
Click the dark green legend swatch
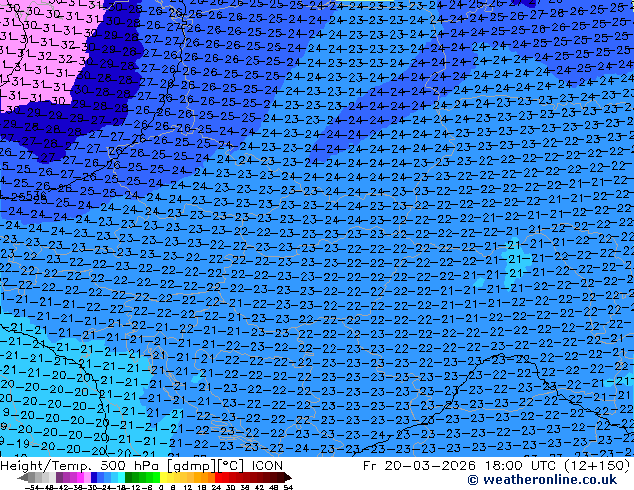[129, 478]
